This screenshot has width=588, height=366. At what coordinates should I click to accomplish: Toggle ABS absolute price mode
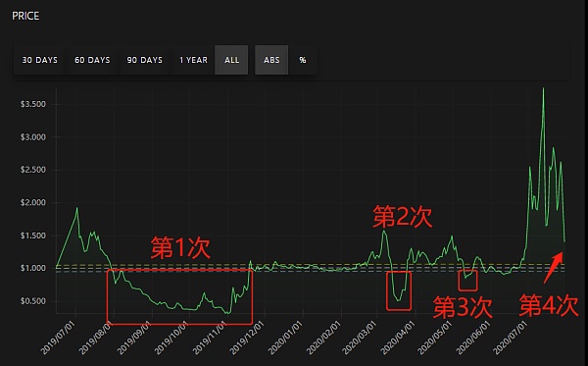(271, 60)
